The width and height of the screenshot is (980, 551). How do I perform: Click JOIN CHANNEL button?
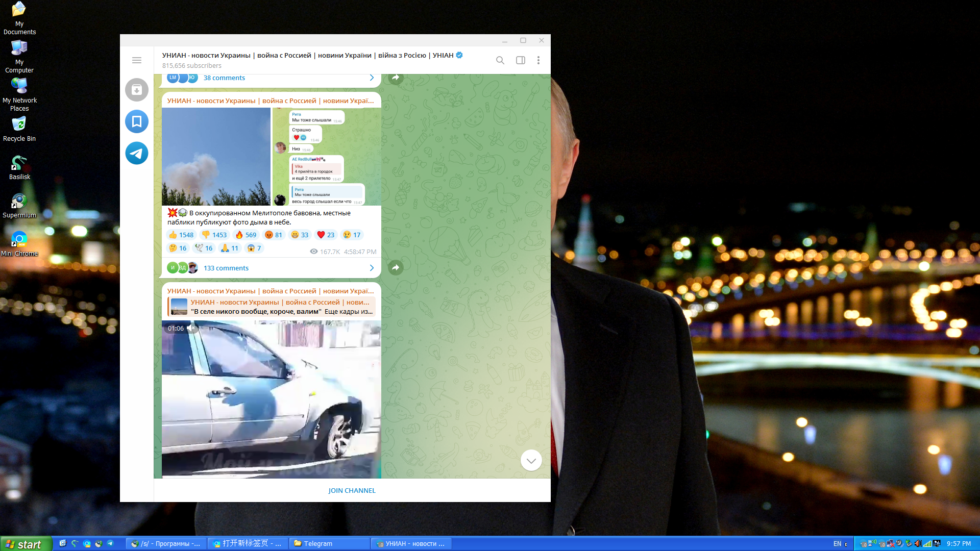[352, 490]
